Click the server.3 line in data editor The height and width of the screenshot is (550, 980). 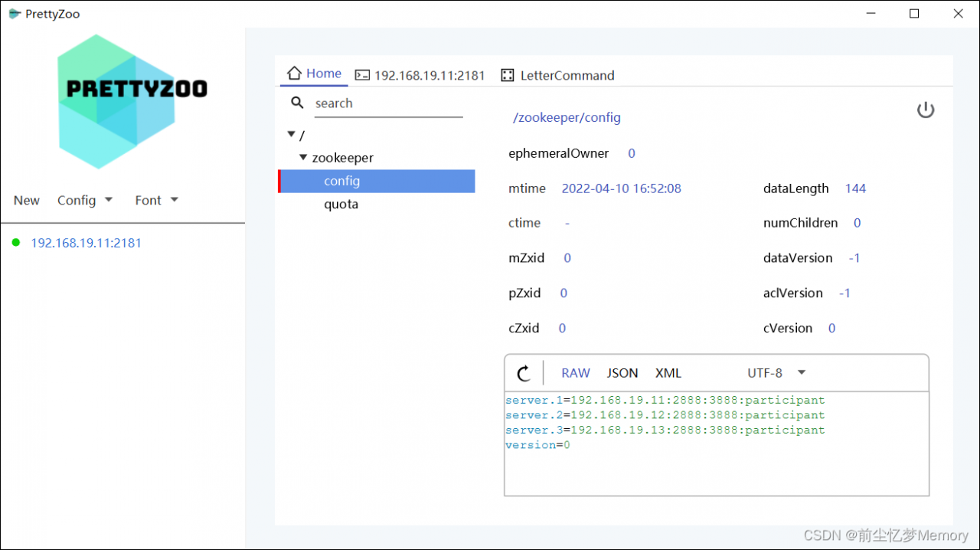coord(665,430)
